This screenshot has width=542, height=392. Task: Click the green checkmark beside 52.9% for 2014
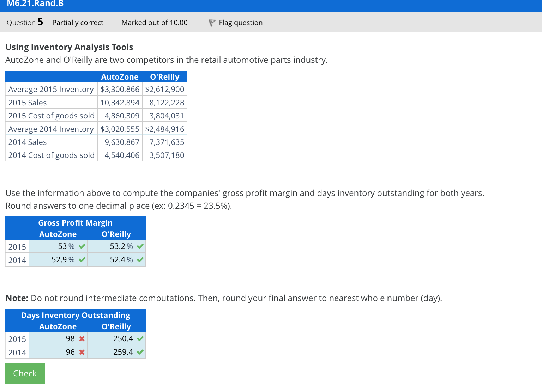[x=82, y=259]
